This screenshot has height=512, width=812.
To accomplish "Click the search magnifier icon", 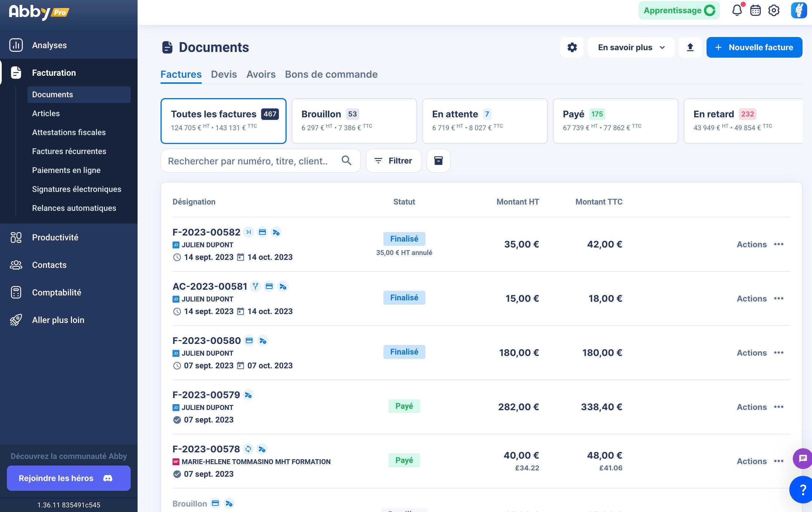I will click(x=346, y=161).
